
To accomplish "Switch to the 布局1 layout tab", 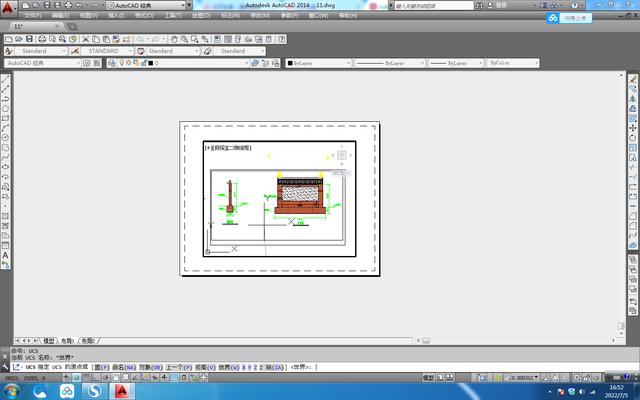I will click(69, 340).
